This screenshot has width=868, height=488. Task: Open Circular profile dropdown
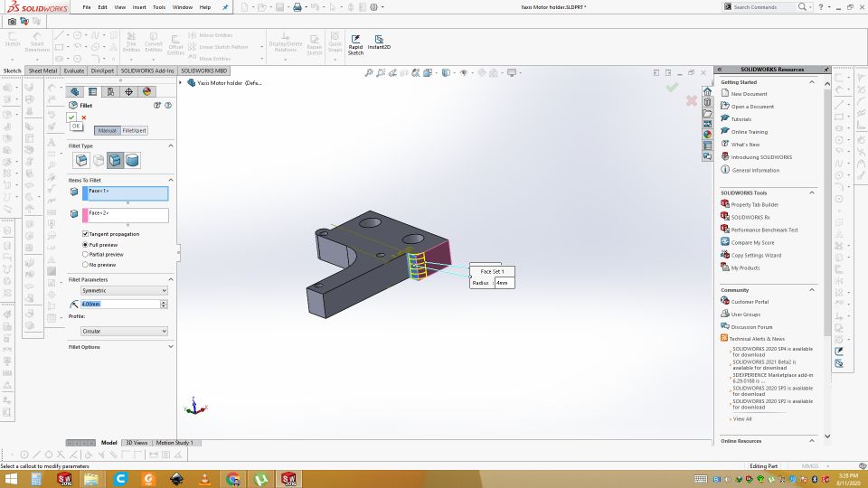click(124, 331)
